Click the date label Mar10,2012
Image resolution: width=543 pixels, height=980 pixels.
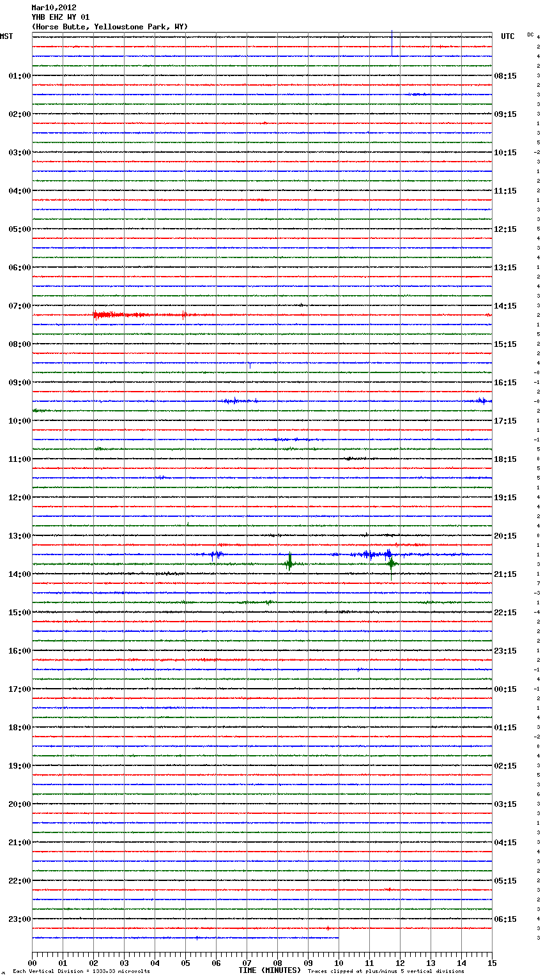click(x=54, y=8)
